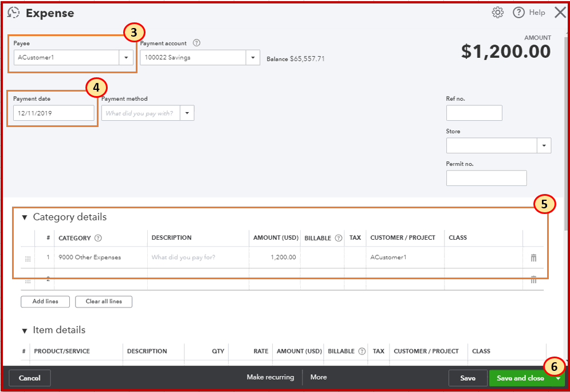
Task: Click the Permit no. input field
Action: 486,178
